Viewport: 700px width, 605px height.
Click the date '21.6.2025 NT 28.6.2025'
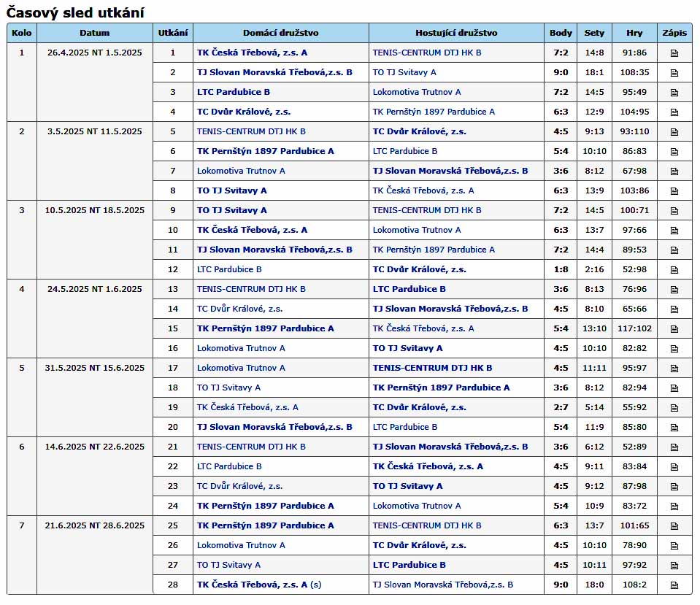click(x=95, y=525)
